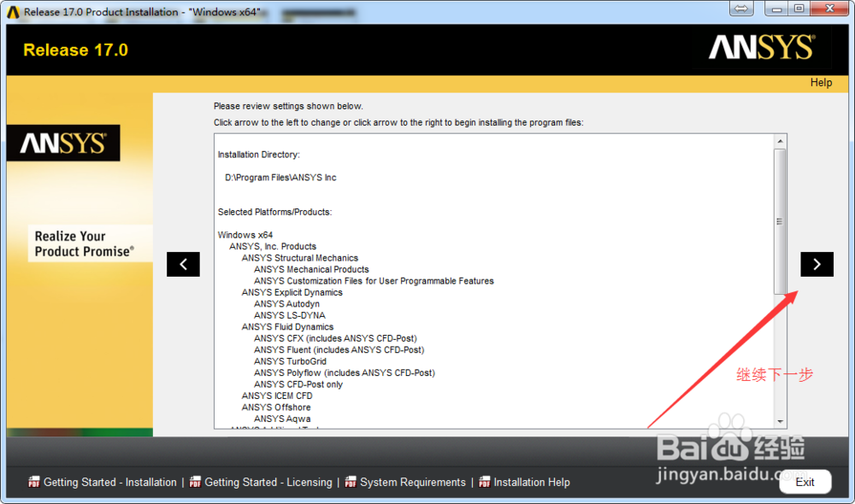Image resolution: width=855 pixels, height=504 pixels.
Task: Click the ANSYS icon in the title bar
Action: (14, 12)
